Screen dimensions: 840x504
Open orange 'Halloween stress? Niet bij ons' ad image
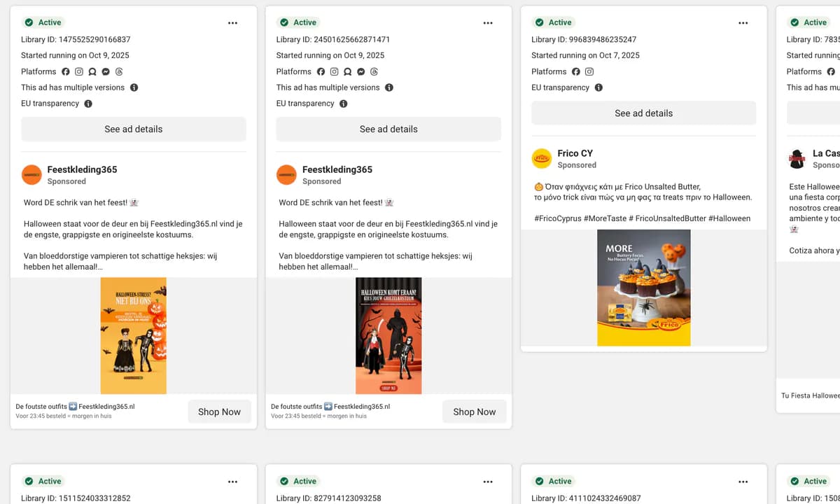point(134,336)
